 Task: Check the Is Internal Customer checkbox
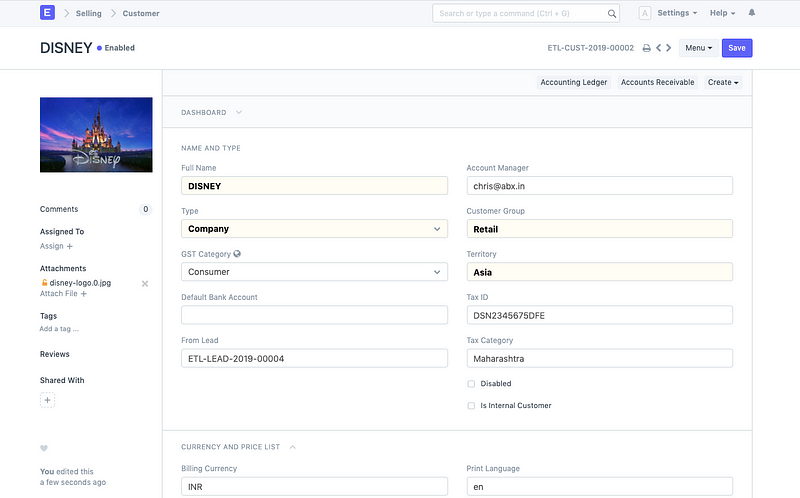point(471,406)
